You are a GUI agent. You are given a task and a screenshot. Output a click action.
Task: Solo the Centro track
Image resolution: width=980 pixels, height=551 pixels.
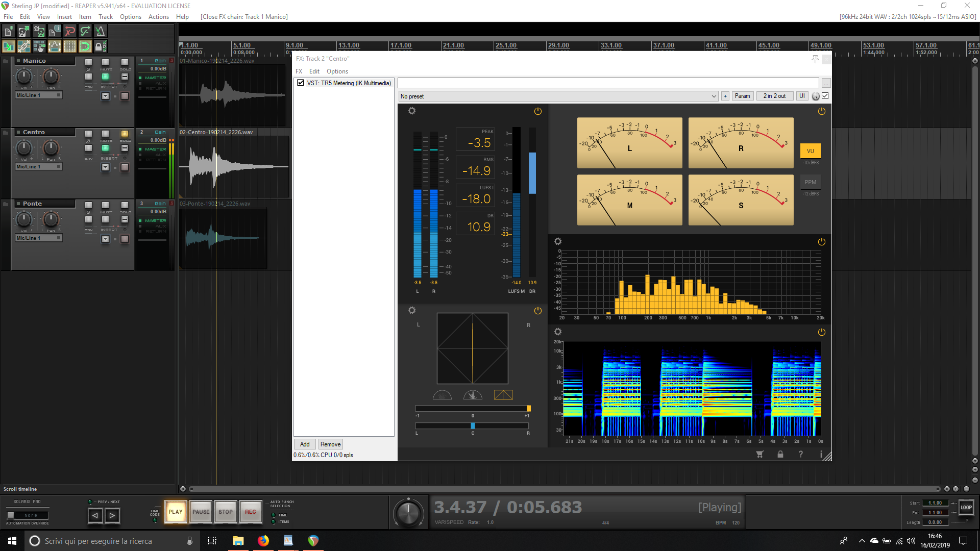(x=125, y=134)
